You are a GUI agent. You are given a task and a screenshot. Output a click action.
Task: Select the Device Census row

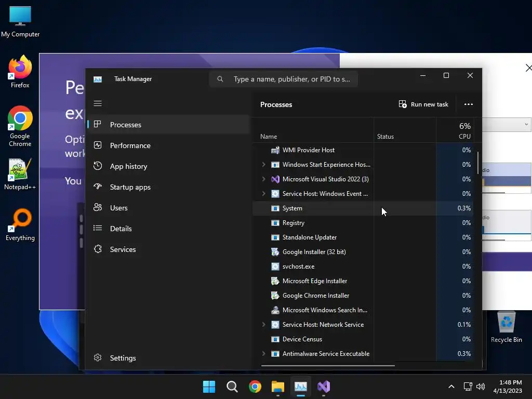tap(363, 339)
